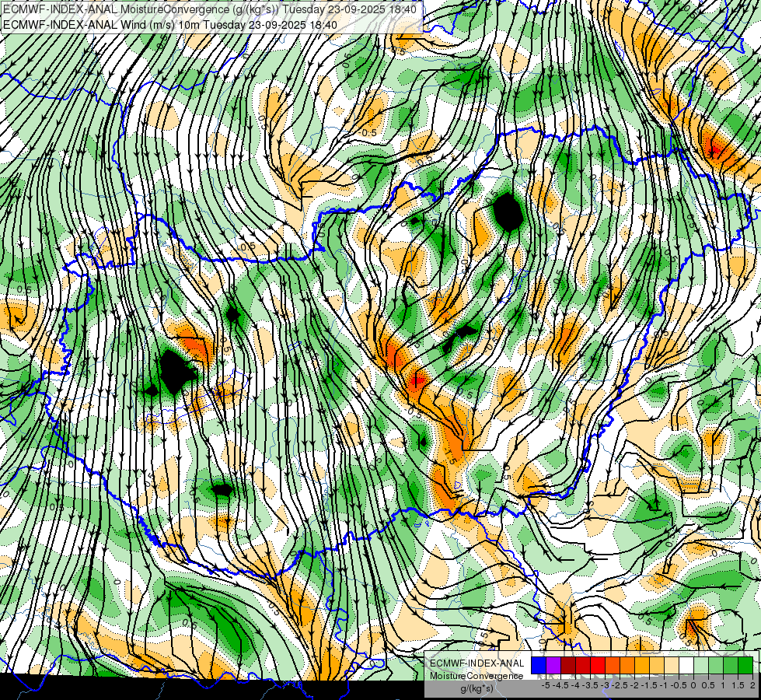Click the ECMWF-INDEX-ANAL label in the legend
The image size is (761, 700).
point(476,663)
